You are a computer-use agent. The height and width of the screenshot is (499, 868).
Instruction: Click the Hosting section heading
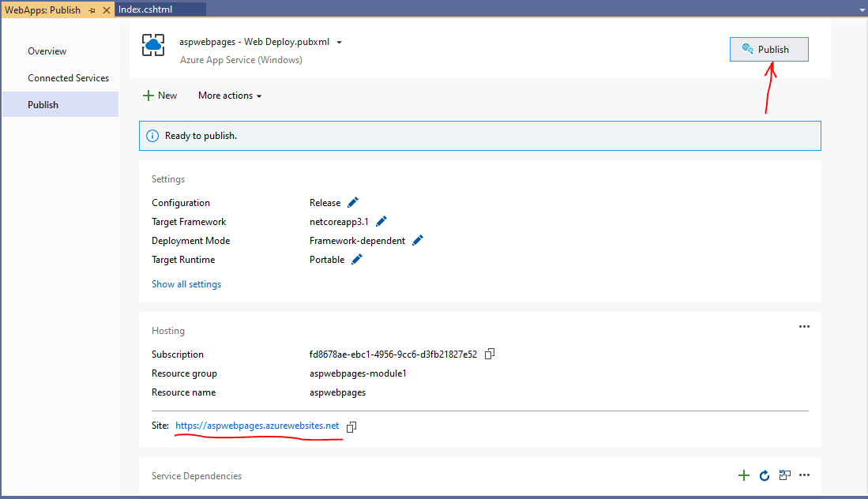pos(168,331)
